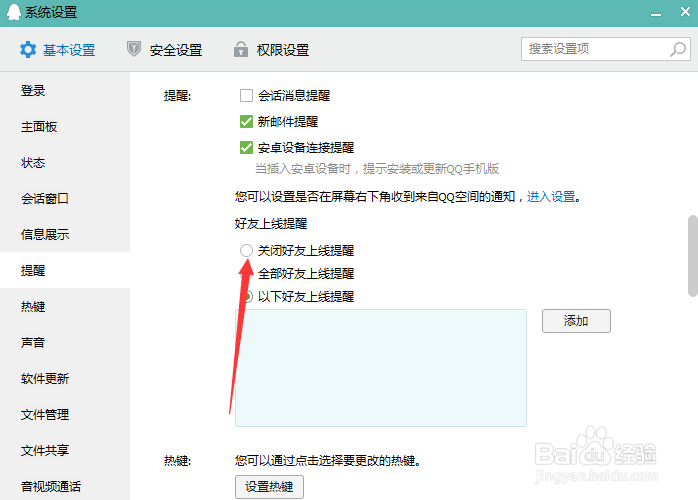This screenshot has width=698, height=500.
Task: Click the QQ penguin logo icon
Action: tap(14, 12)
